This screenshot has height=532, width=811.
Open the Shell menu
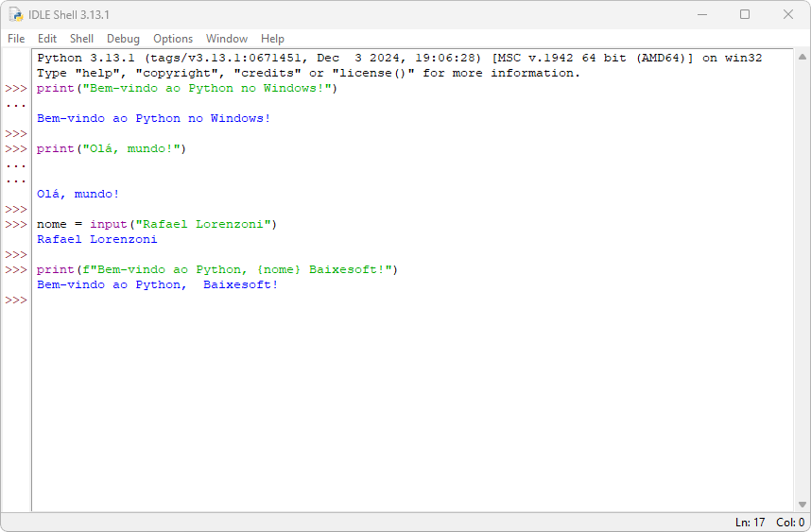[x=81, y=39]
